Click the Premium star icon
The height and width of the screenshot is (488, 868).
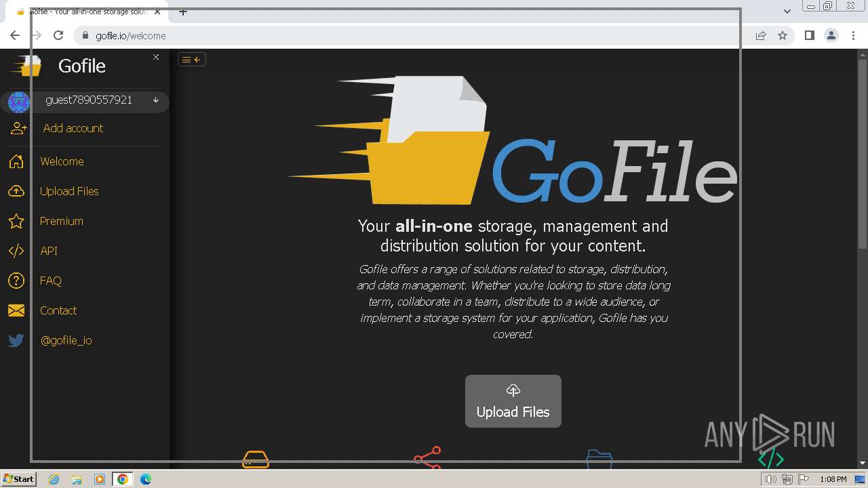(16, 221)
